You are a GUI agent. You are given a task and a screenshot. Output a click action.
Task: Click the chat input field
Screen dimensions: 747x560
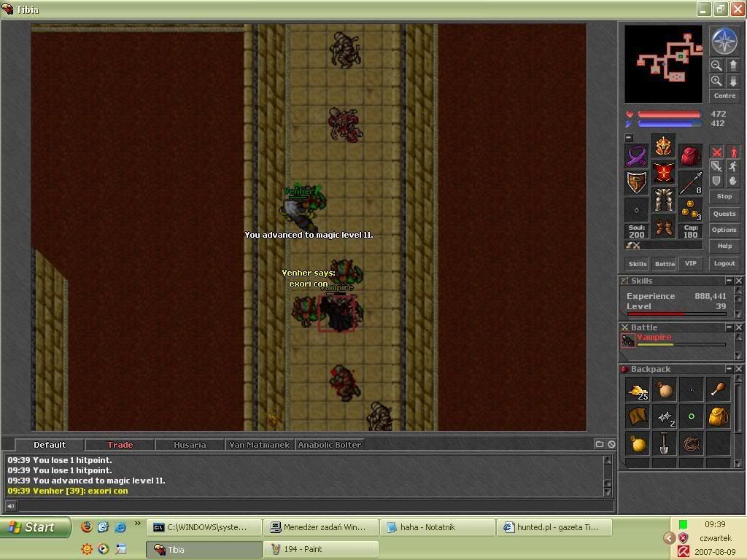[x=315, y=506]
